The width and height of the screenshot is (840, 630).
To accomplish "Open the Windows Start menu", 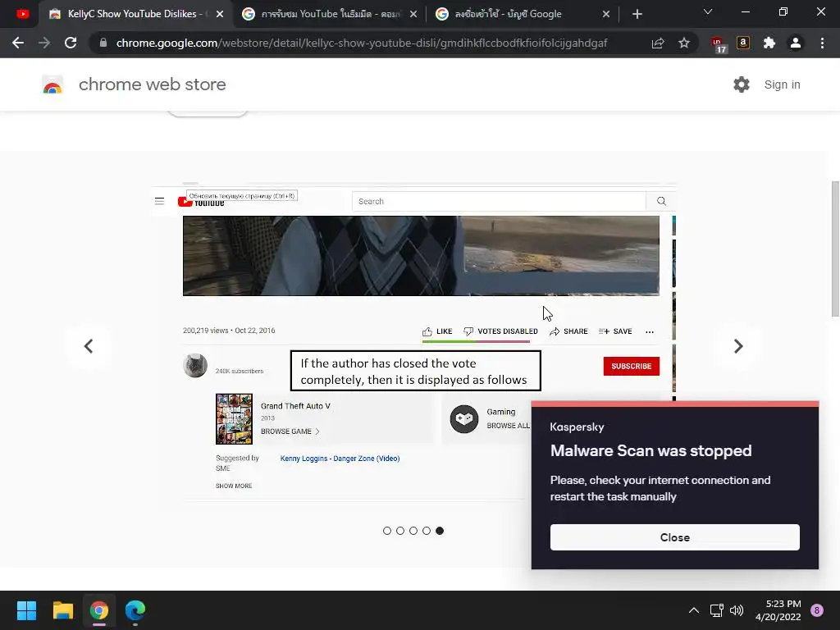I will [26, 610].
